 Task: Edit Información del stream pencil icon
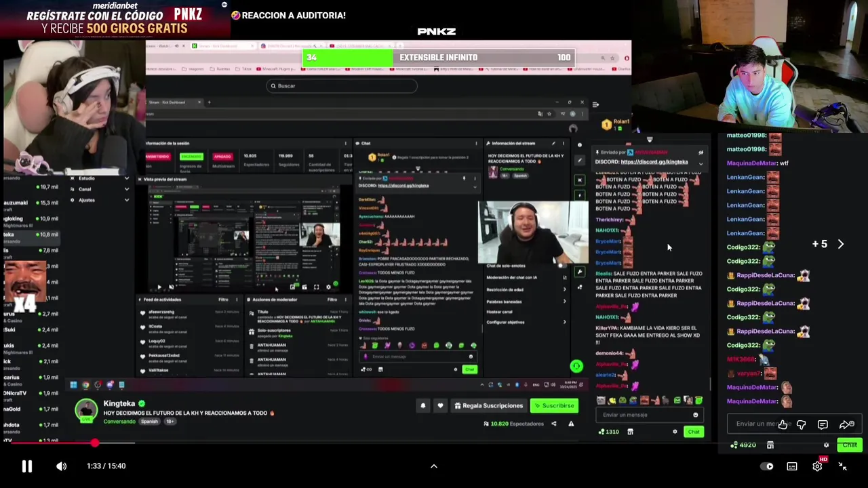click(553, 144)
